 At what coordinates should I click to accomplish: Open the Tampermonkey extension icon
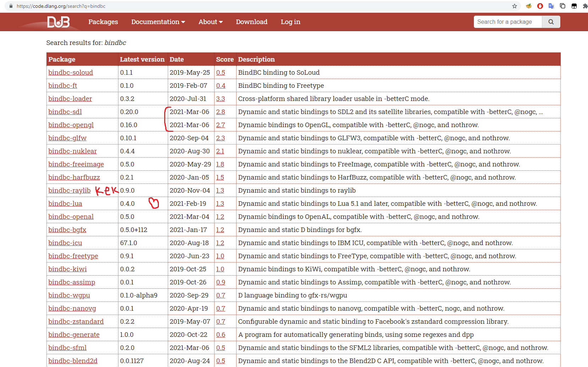tap(574, 6)
